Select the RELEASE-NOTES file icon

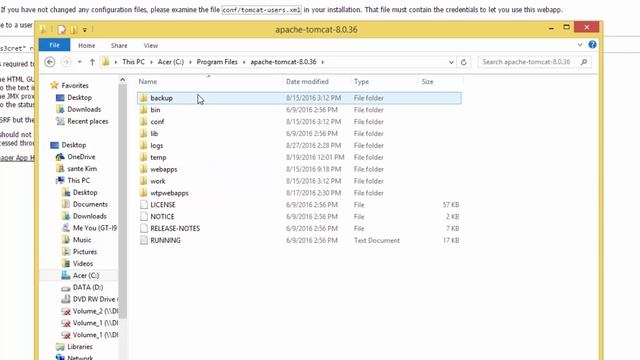[x=144, y=228]
